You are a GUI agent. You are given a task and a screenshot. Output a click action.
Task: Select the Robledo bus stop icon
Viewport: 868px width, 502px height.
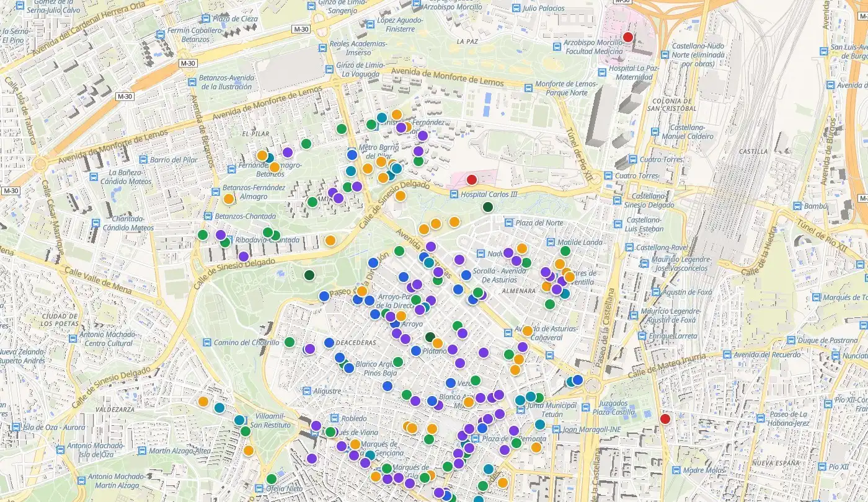point(335,418)
